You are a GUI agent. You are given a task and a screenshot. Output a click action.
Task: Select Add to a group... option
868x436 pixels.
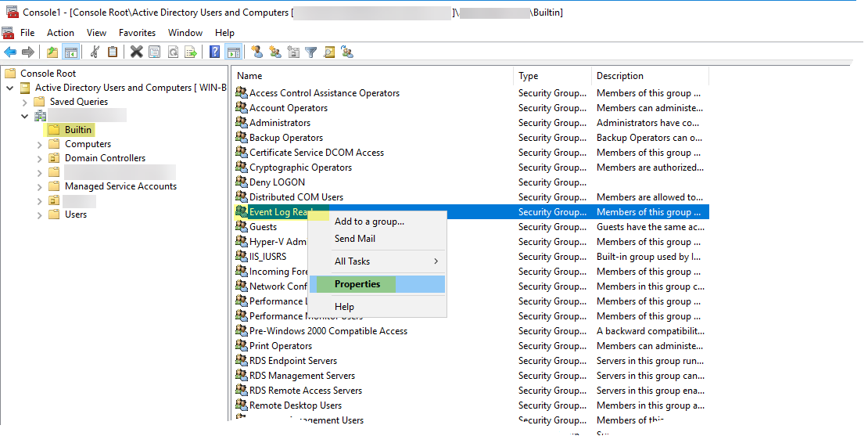pos(369,222)
